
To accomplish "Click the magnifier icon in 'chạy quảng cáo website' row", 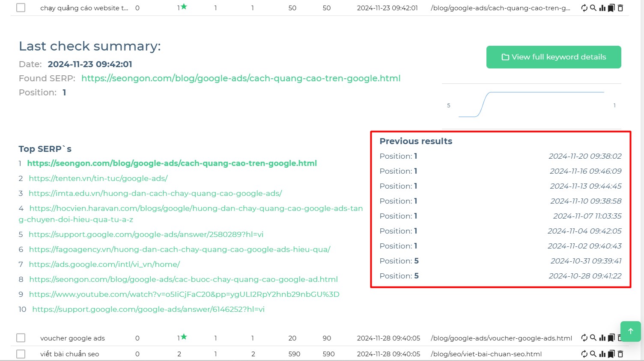I will 593,8.
